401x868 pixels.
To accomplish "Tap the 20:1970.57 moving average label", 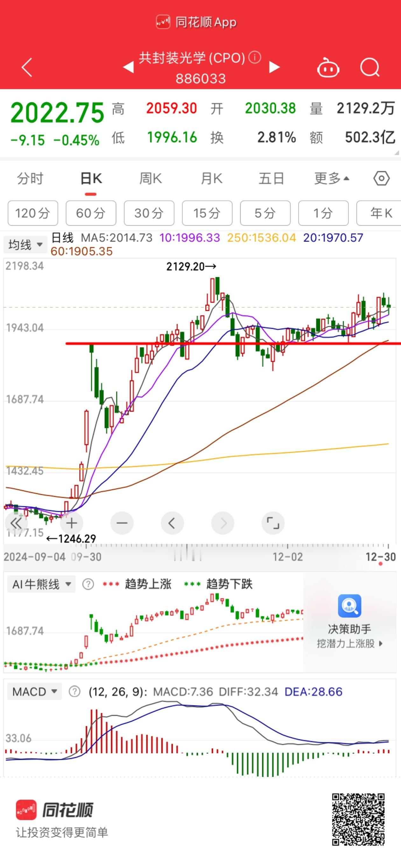I will coord(333,238).
